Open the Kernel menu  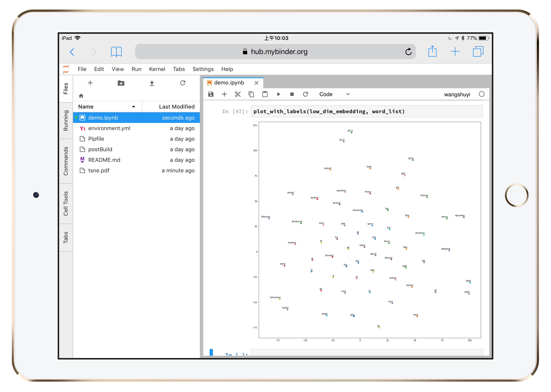157,69
